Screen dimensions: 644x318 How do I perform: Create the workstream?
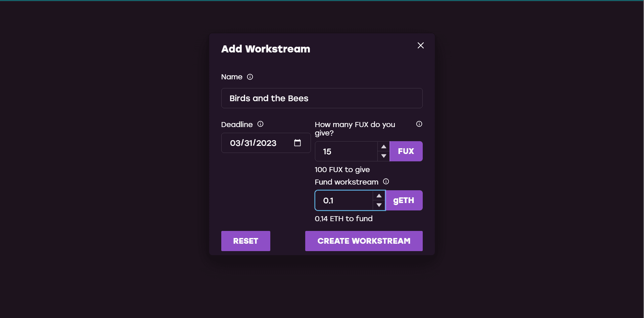click(x=364, y=241)
